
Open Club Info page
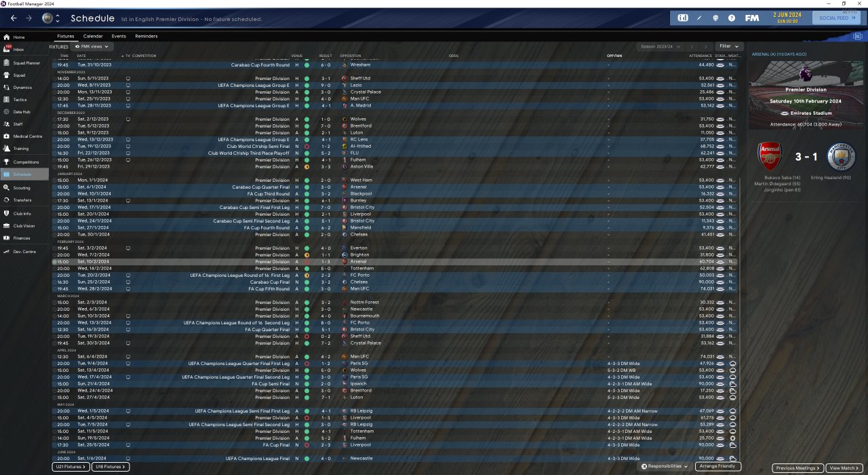pyautogui.click(x=24, y=214)
